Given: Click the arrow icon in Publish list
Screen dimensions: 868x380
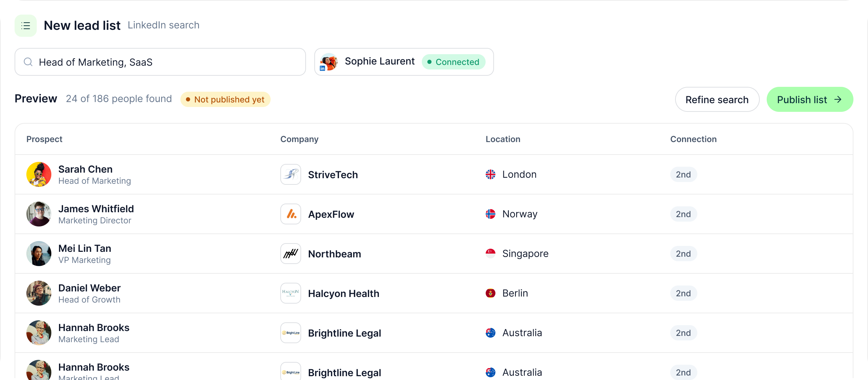Looking at the screenshot, I should 838,99.
